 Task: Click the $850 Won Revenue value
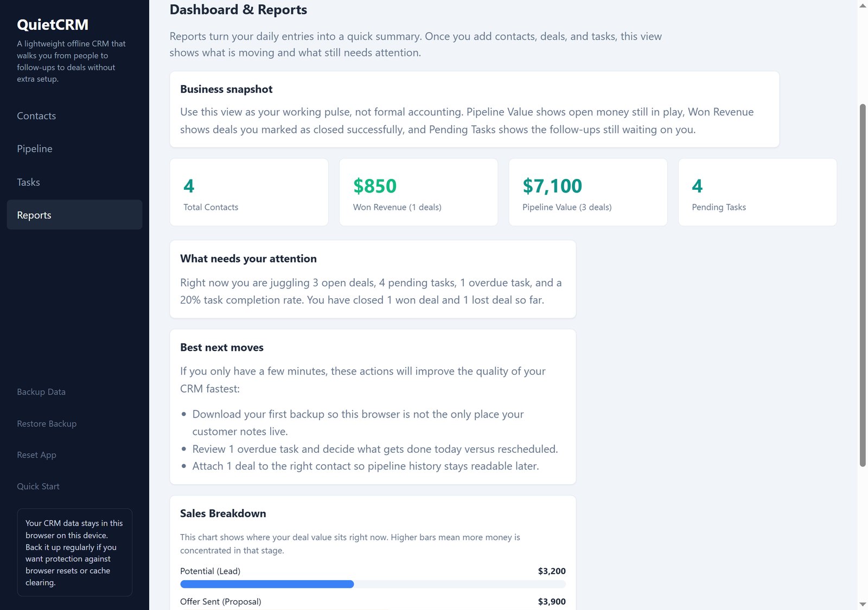[x=375, y=186]
